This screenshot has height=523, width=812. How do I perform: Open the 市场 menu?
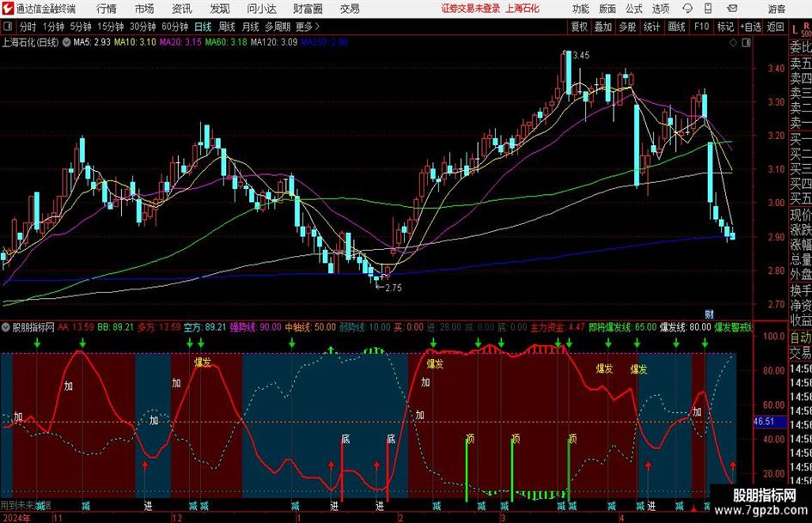coord(144,9)
